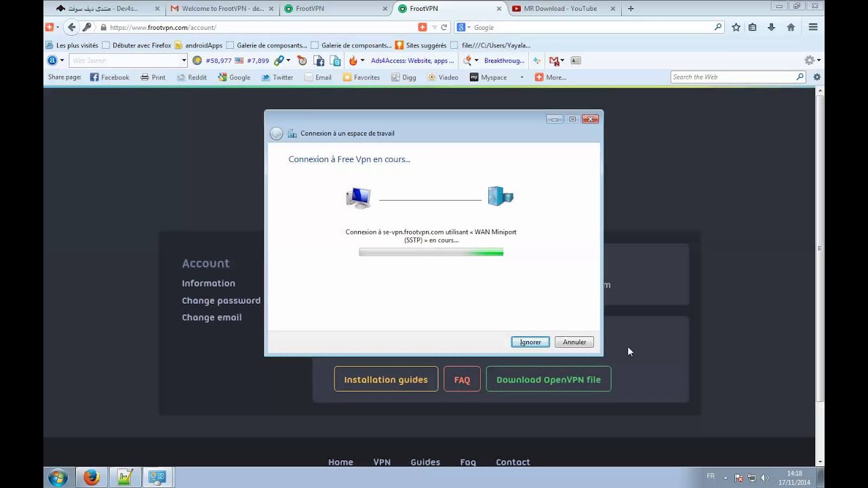Image resolution: width=868 pixels, height=488 pixels.
Task: Click the Twitter page toolbar icon
Action: click(x=335, y=60)
